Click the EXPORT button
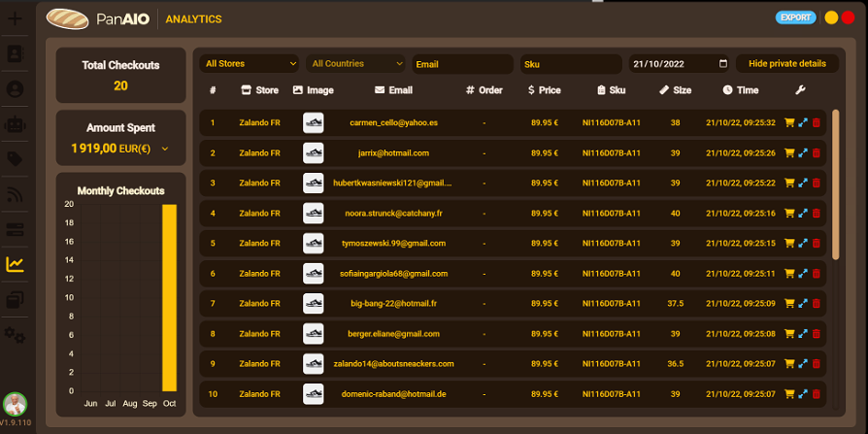This screenshot has width=868, height=434. (x=795, y=17)
